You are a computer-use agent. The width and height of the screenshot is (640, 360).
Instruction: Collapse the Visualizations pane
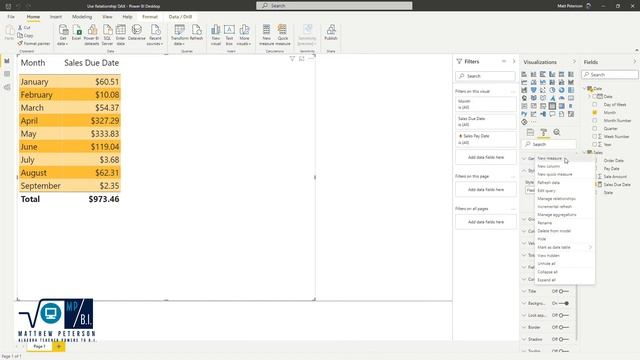[x=574, y=62]
